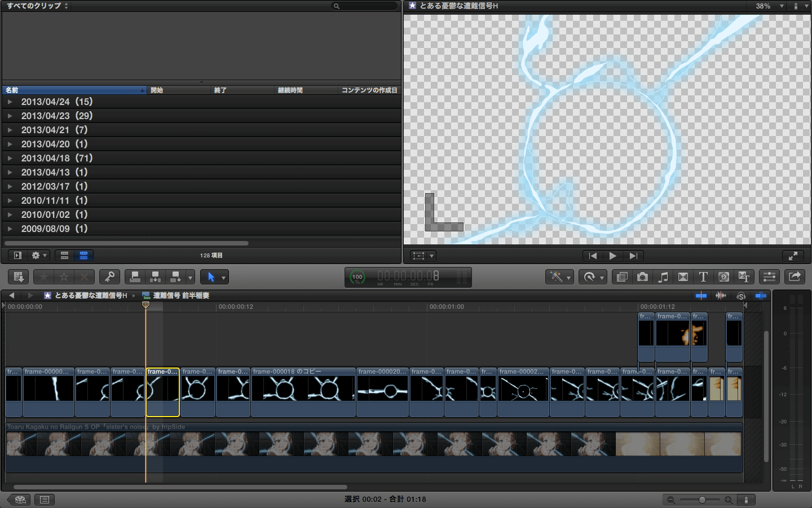Toggle timeline snapping
The image size is (812, 508).
click(x=761, y=295)
